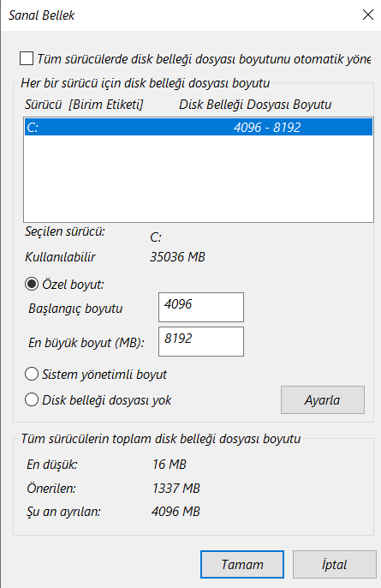Select Disk belleği dosyası yok option

32,399
